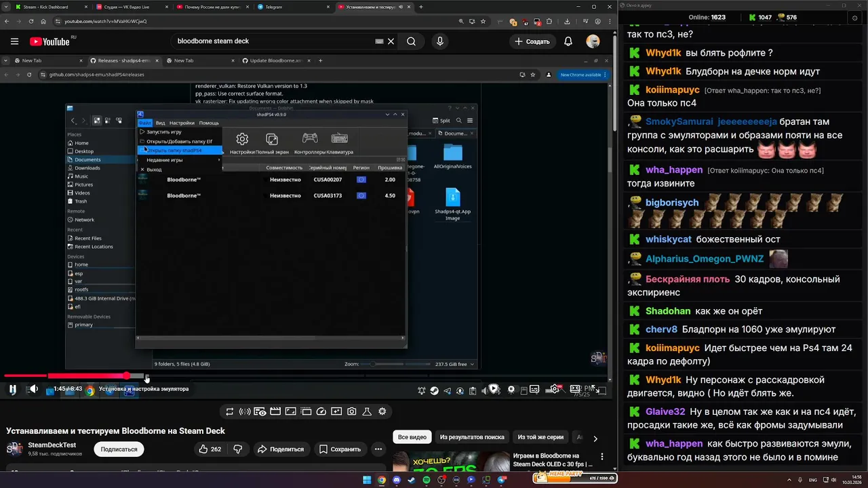Viewport: 868px width, 488px height.
Task: Open Помощь menu in shadPS4
Action: coord(209,123)
